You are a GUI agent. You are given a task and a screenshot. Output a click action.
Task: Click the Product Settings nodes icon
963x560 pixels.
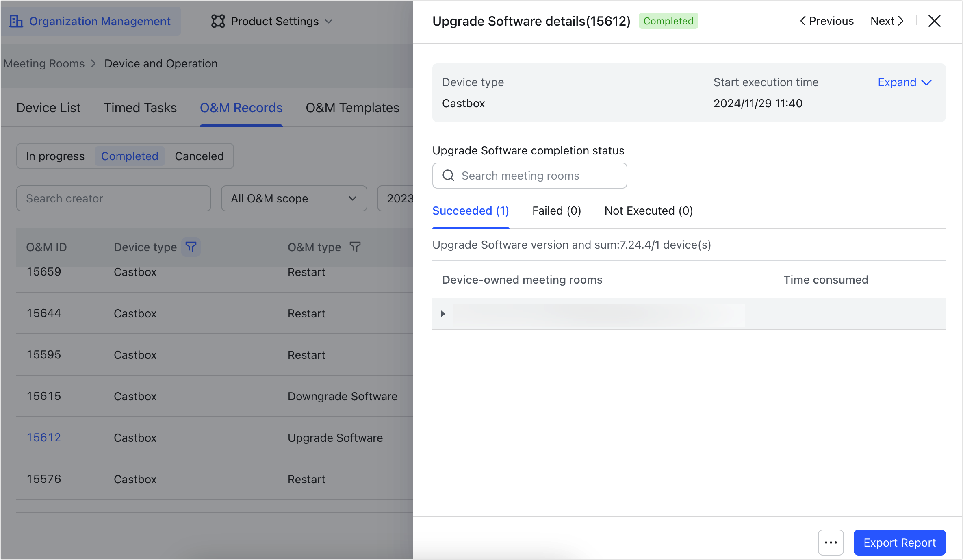pos(218,21)
